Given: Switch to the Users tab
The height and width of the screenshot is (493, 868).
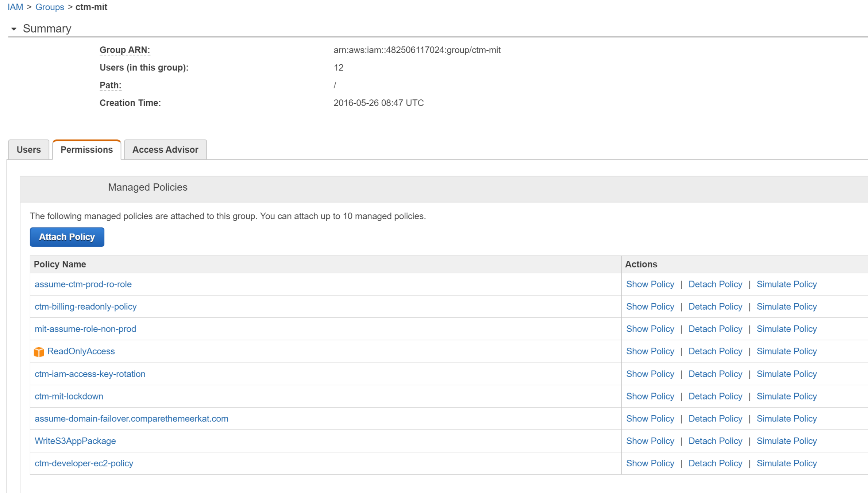Looking at the screenshot, I should [x=28, y=150].
